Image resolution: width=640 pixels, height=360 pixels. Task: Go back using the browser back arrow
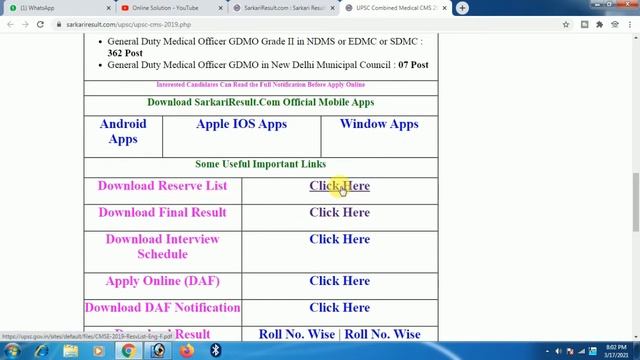(x=10, y=24)
